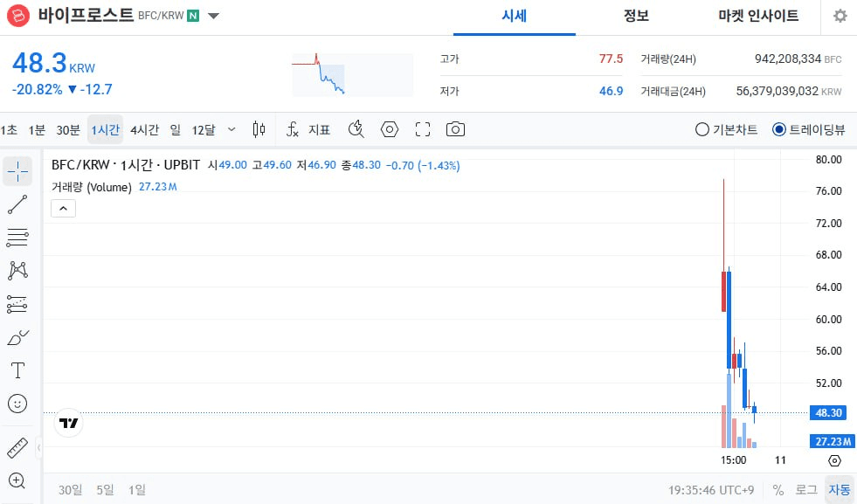Switch to the 시세 tab

point(515,16)
